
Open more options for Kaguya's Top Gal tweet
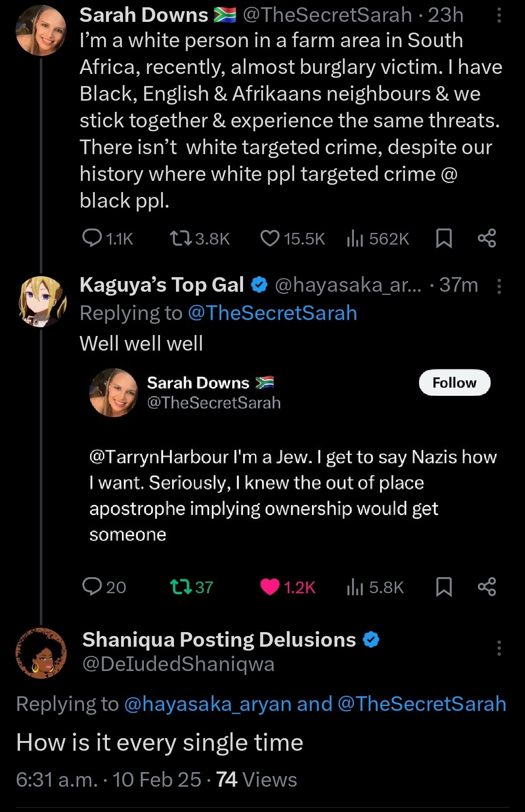coord(499,286)
